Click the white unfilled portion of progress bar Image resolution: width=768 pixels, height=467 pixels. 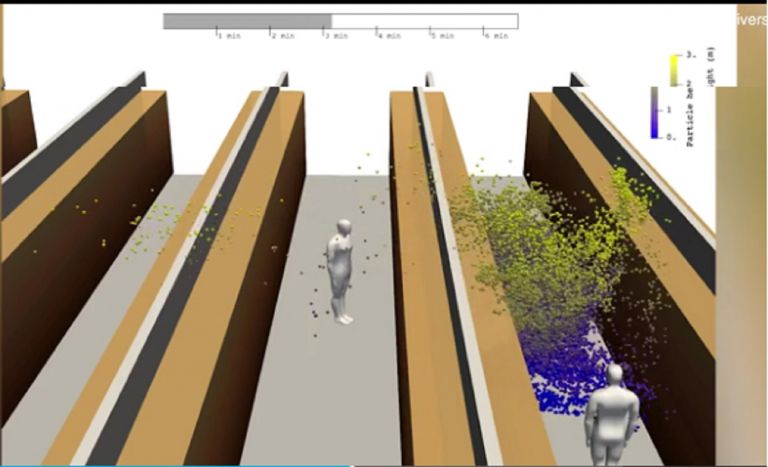coord(425,21)
